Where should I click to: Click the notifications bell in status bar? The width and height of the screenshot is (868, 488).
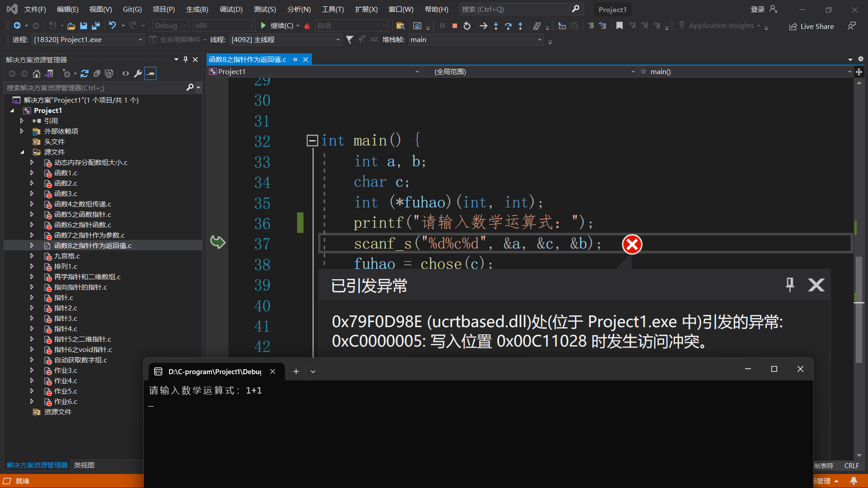tap(854, 481)
